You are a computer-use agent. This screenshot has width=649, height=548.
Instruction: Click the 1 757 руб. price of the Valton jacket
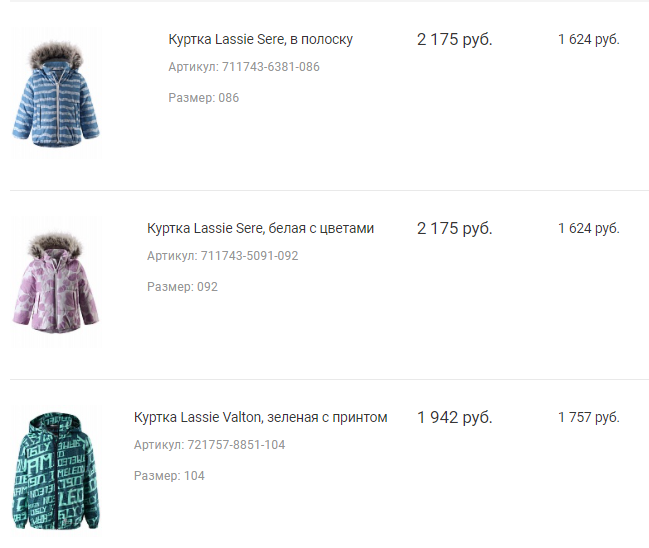point(588,417)
